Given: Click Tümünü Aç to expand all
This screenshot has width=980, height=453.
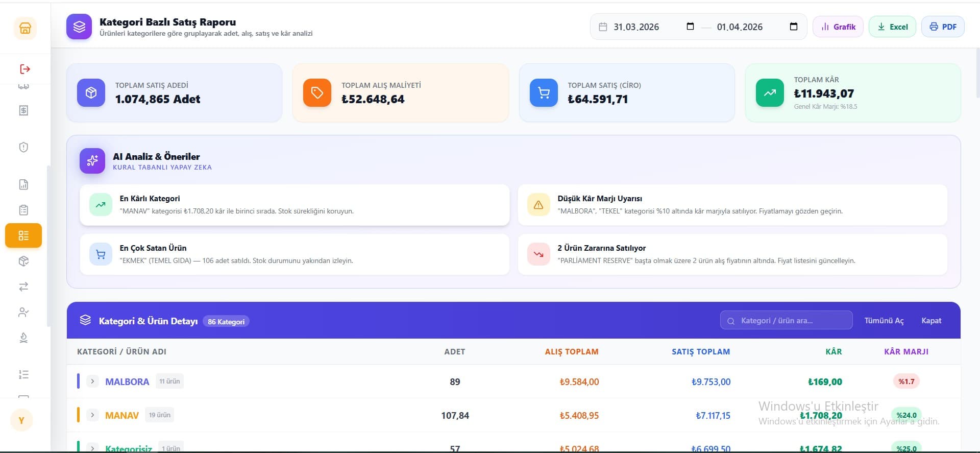Looking at the screenshot, I should click(x=884, y=321).
